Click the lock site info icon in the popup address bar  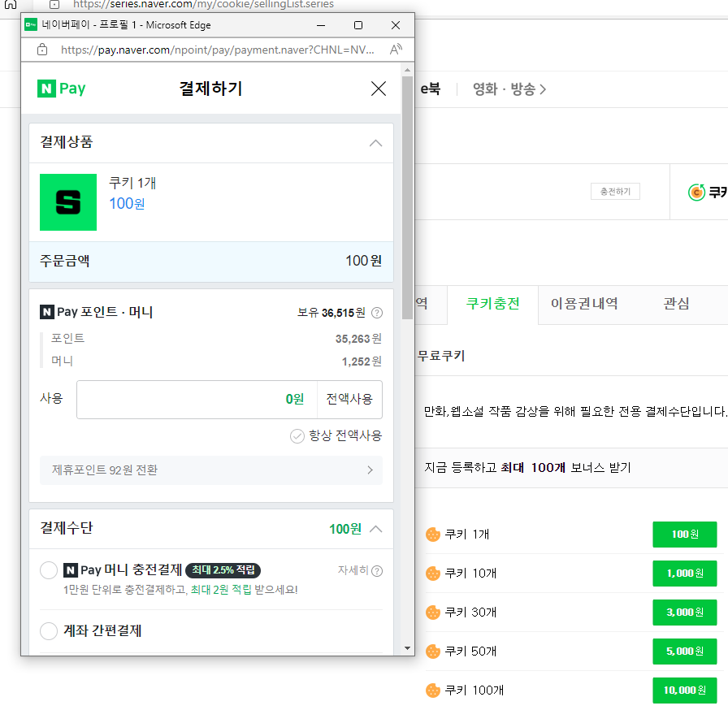[x=42, y=50]
